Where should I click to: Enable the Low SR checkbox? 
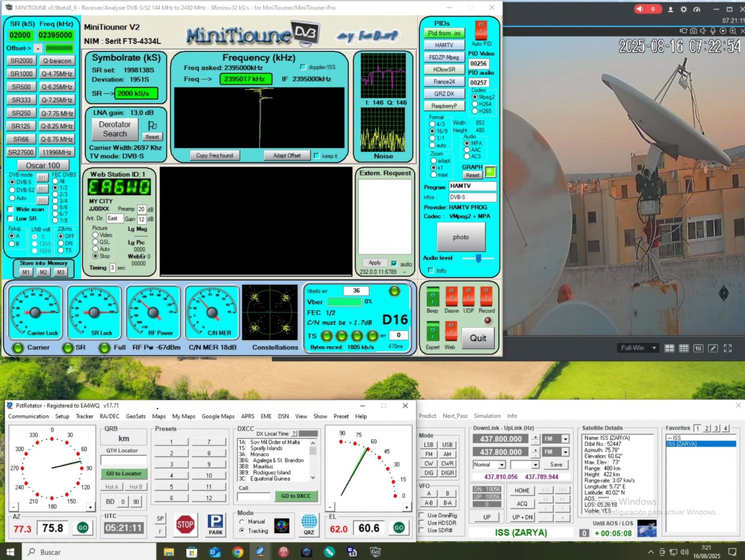click(11, 218)
